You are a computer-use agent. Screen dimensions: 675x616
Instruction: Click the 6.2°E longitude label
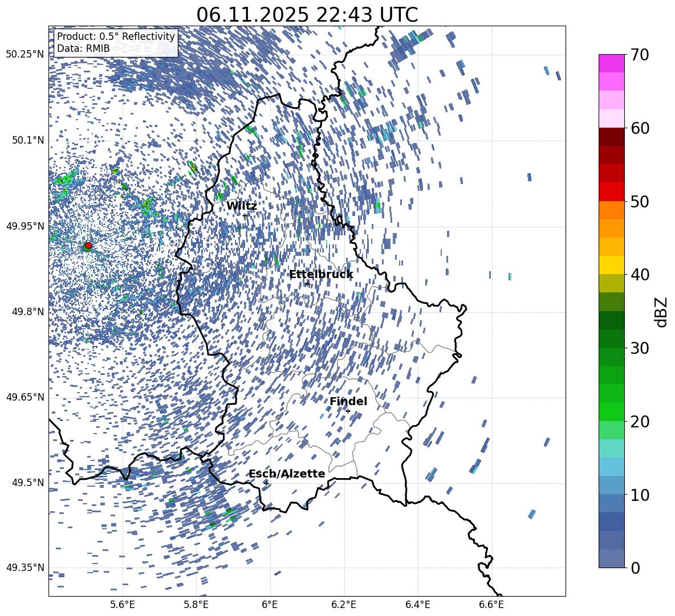click(344, 605)
